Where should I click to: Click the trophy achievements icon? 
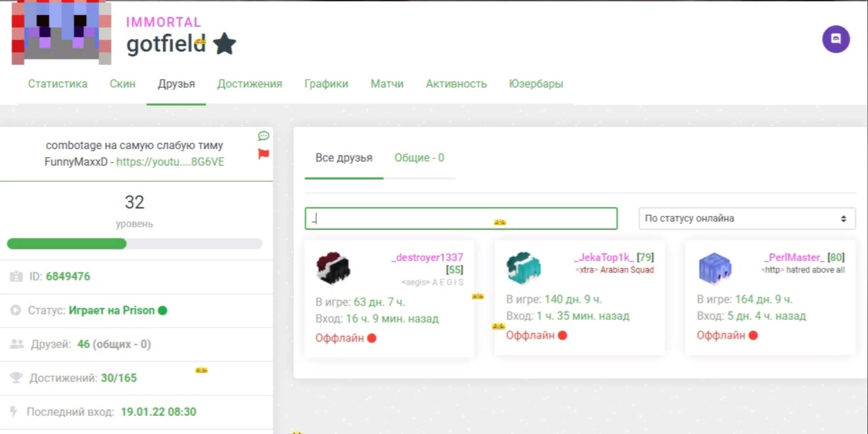17,378
